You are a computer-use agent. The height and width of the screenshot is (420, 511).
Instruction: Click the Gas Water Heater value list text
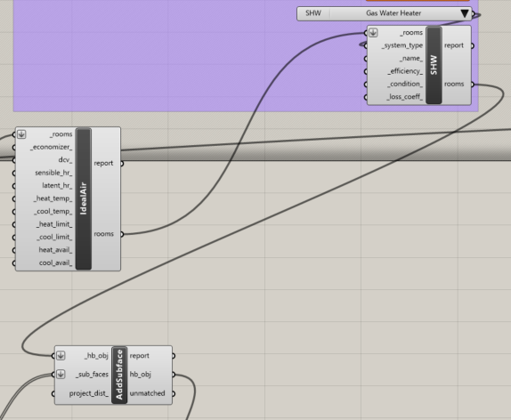393,13
